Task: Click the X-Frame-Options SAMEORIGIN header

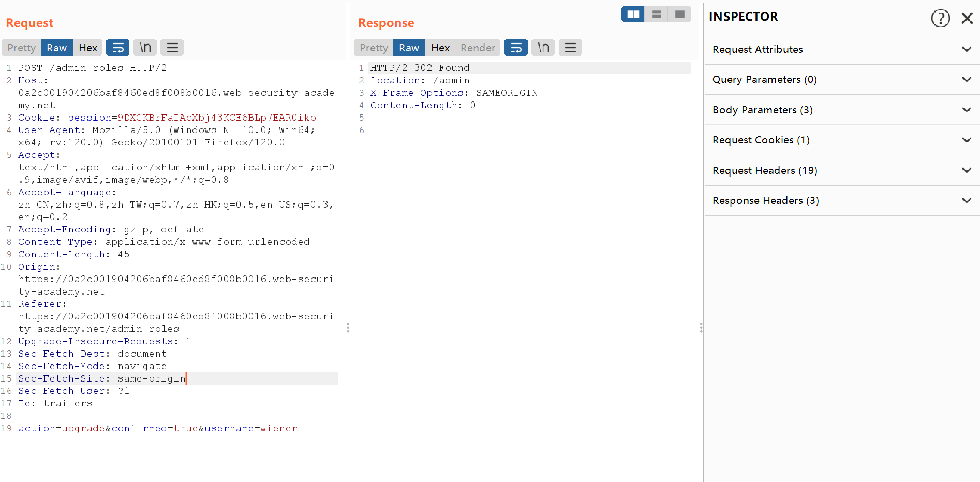Action: point(454,93)
